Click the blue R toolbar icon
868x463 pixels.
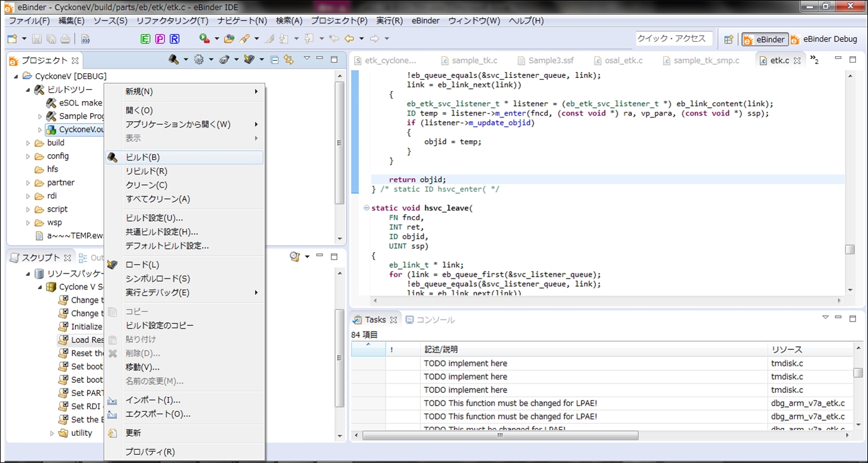coord(174,39)
